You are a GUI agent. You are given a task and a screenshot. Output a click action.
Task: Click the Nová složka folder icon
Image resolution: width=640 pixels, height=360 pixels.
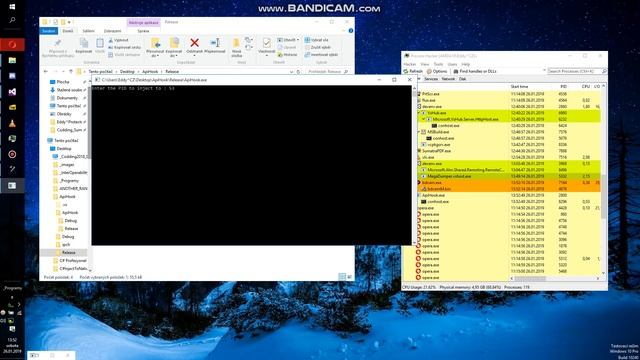(x=236, y=43)
